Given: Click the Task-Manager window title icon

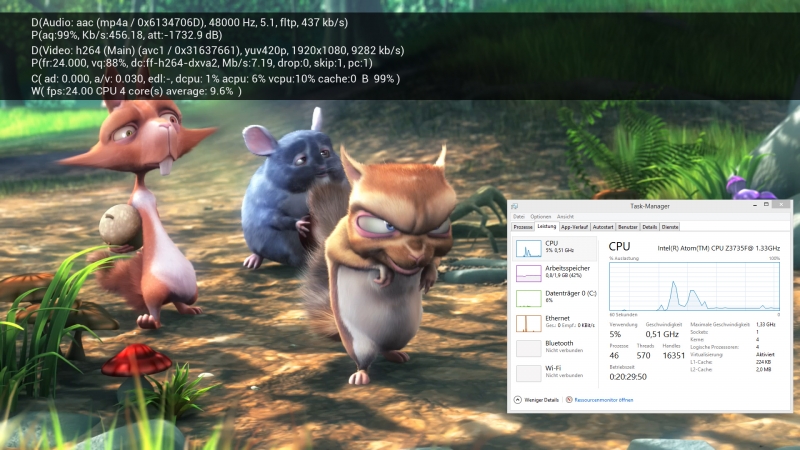Looking at the screenshot, I should coord(515,206).
